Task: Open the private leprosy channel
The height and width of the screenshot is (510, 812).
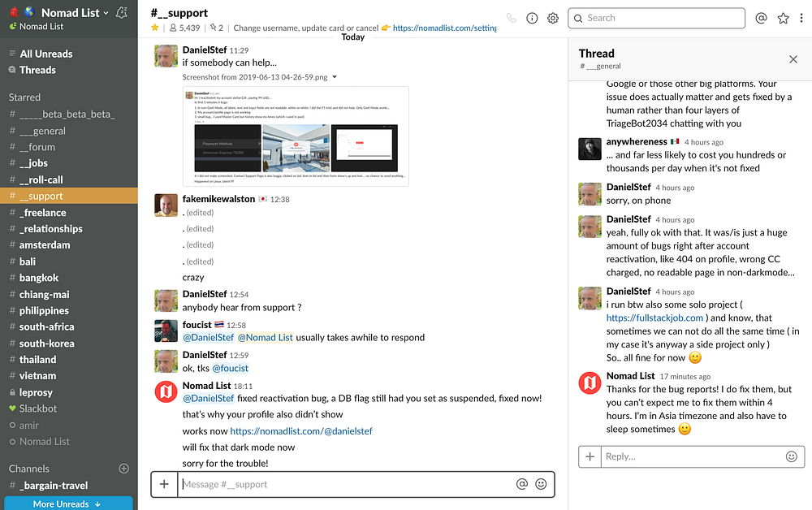Action: pos(69,392)
